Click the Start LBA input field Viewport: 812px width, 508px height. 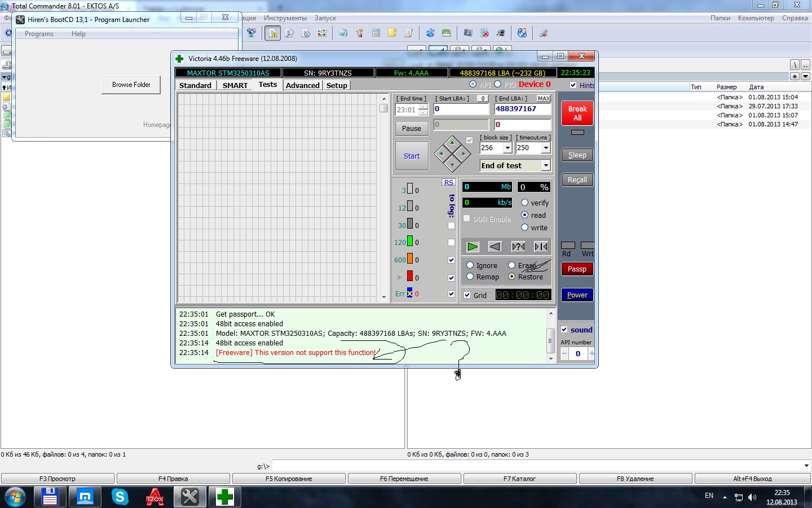point(461,109)
